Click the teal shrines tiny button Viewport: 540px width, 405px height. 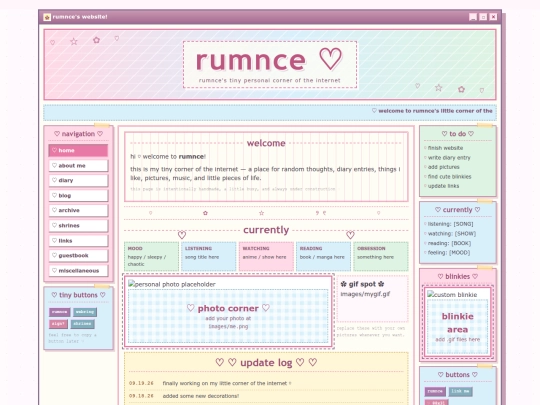[82, 324]
